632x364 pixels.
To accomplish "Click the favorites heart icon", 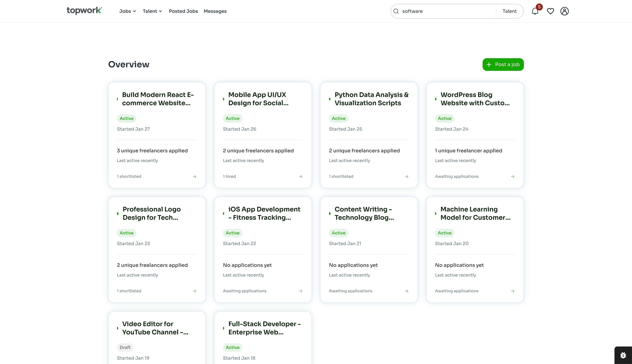I will 550,11.
